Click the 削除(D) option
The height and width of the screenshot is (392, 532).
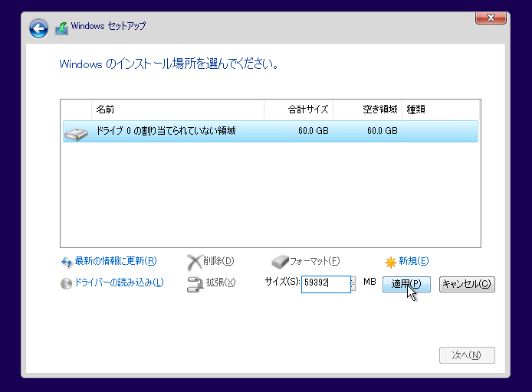coord(218,261)
